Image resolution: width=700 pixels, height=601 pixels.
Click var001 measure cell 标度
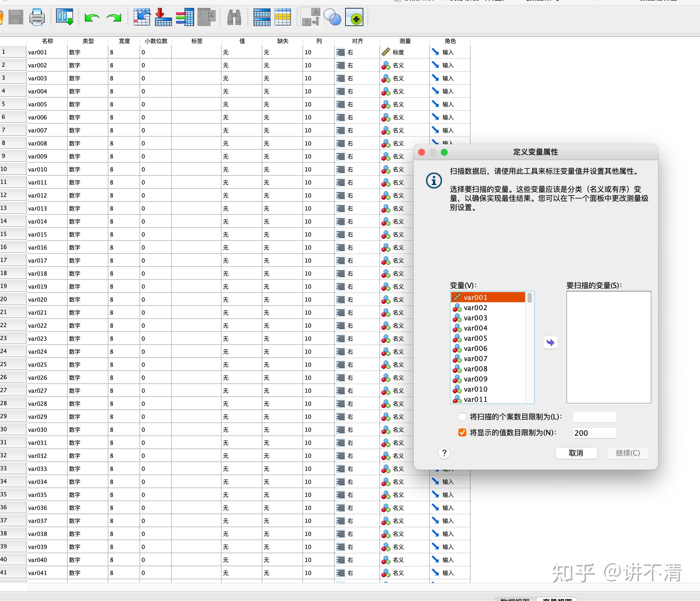398,52
